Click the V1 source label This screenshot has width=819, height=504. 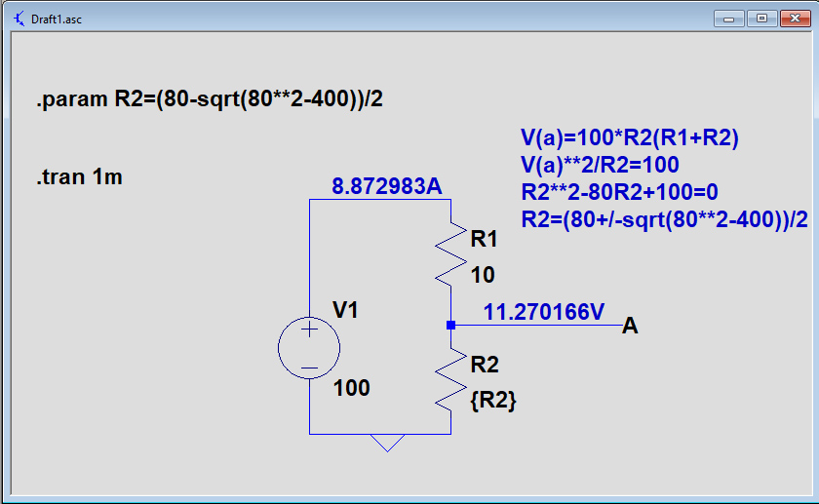[345, 310]
